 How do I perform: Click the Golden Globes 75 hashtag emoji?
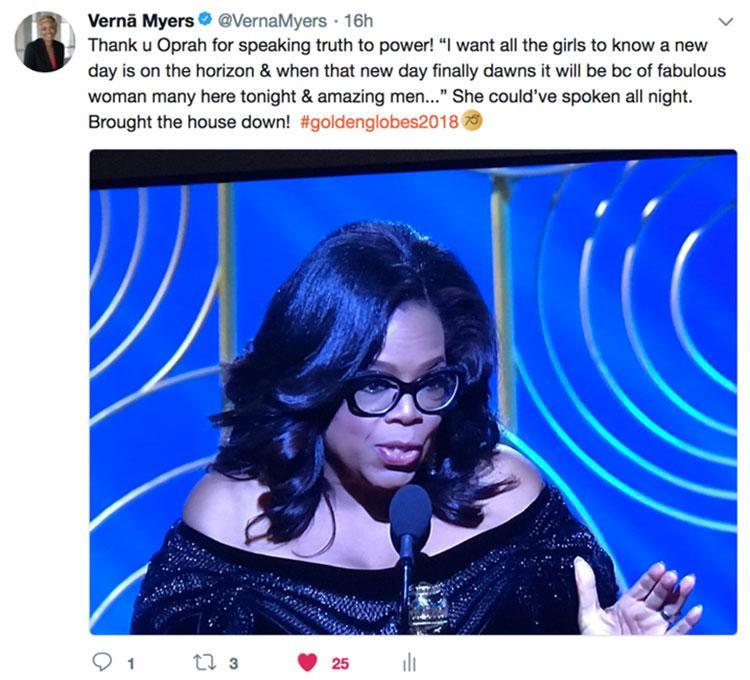point(472,121)
